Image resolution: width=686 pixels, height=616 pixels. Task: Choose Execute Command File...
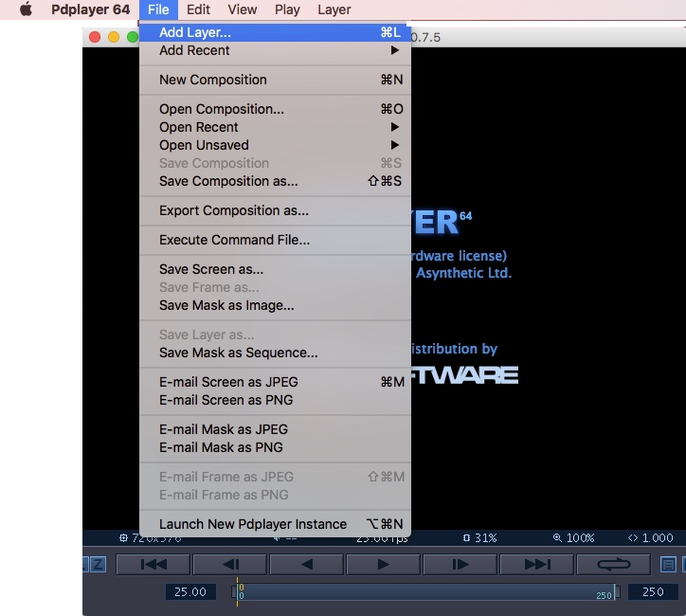(x=275, y=240)
